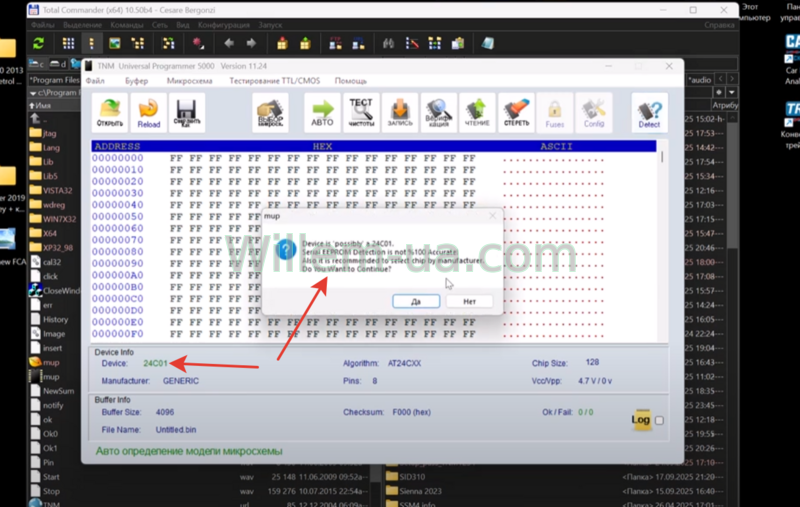Viewport: 800px width, 507px height.
Task: Click the Открыть (Open file) toolbar icon
Action: [111, 112]
